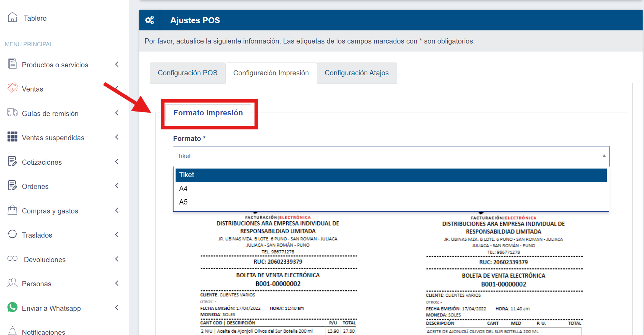Select the A4 format option

point(183,189)
